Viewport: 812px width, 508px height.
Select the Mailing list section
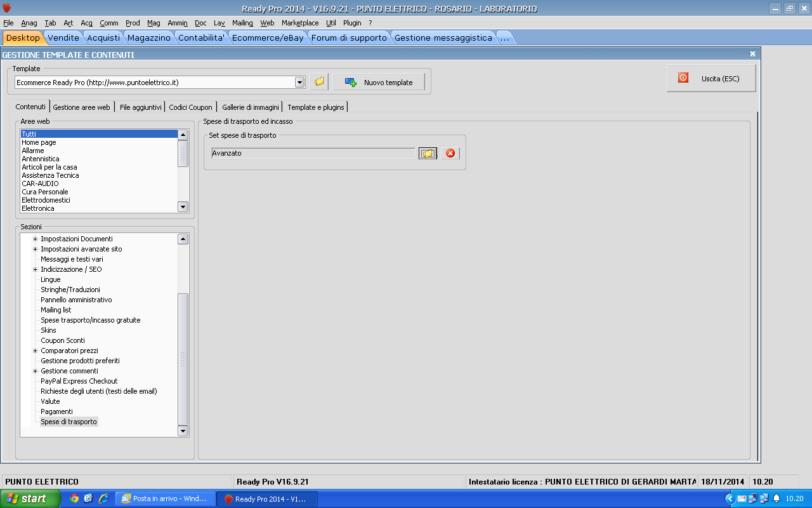tap(56, 310)
